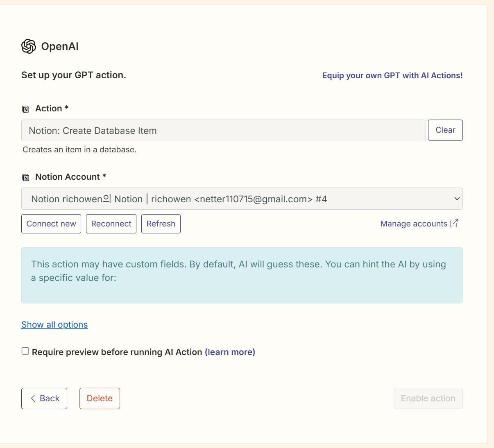Click the Notion icon beside Action label
Screen dimensions: 494x448
tap(26, 109)
